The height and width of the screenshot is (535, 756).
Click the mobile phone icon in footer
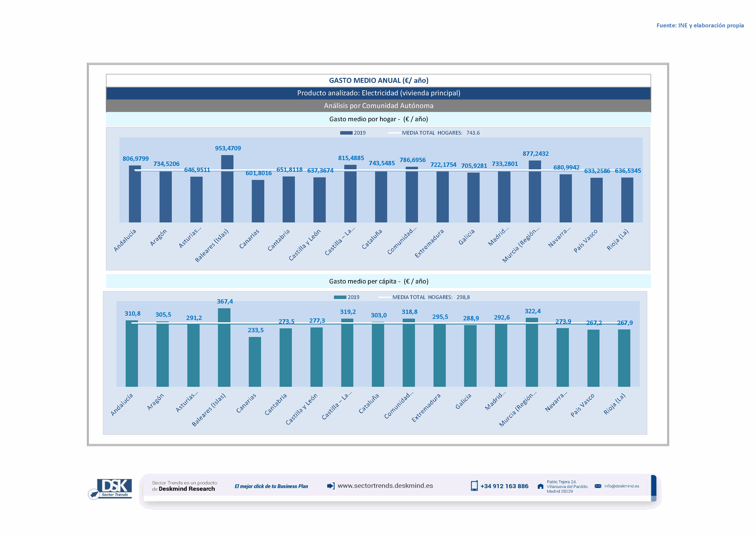(474, 486)
